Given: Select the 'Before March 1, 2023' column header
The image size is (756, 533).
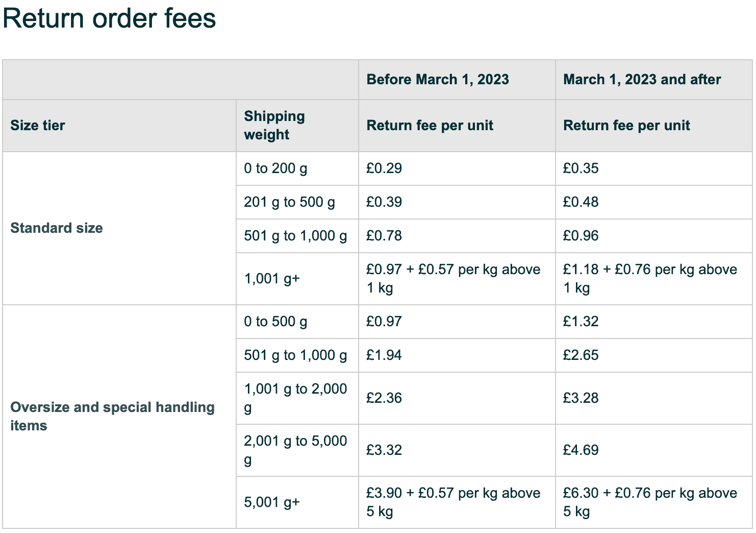Looking at the screenshot, I should (x=438, y=80).
